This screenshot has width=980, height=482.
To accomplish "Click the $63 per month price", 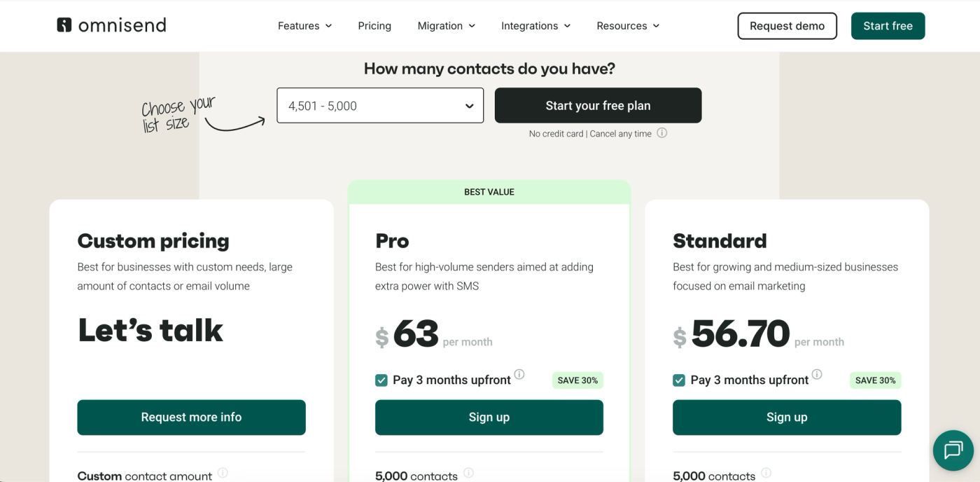I will [x=434, y=333].
